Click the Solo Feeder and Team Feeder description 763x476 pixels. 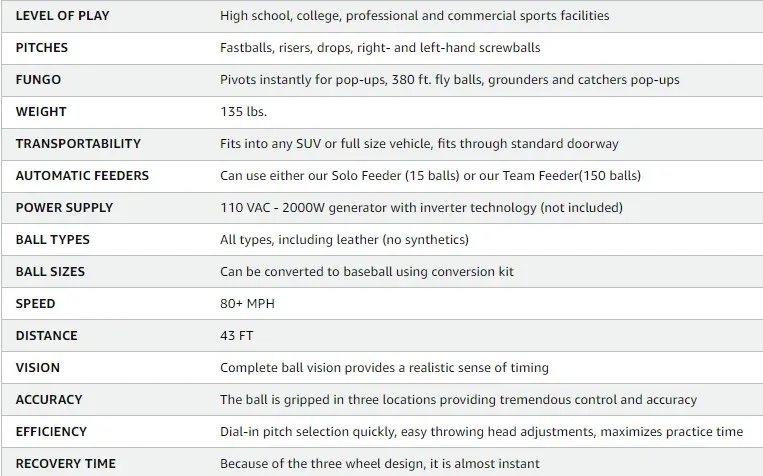pyautogui.click(x=430, y=176)
